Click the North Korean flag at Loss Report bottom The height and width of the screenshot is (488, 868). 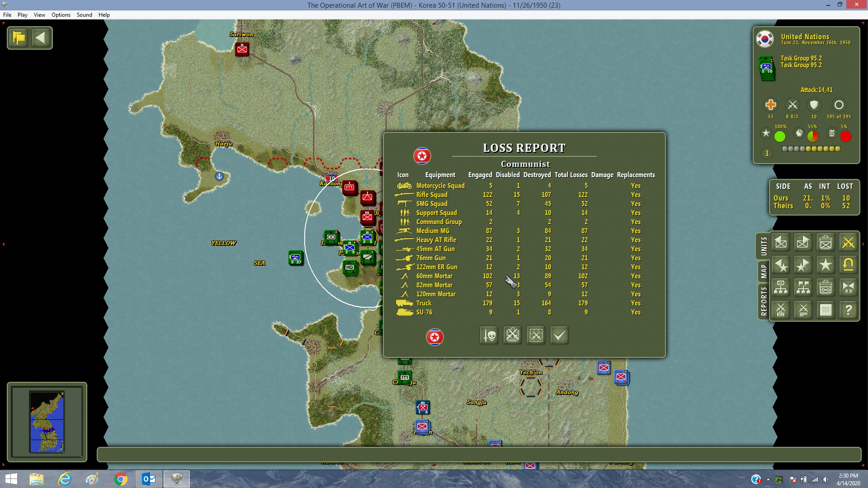pos(435,337)
